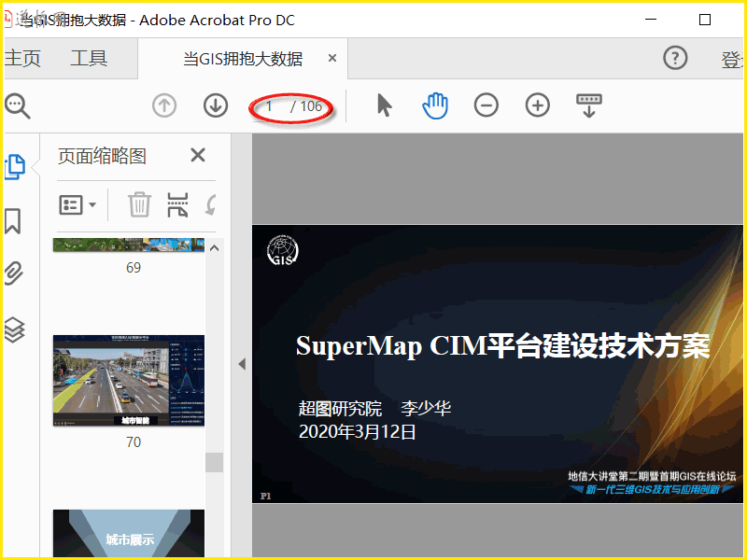Open thumbnail options dropdown menu
The image size is (747, 560).
tap(78, 205)
